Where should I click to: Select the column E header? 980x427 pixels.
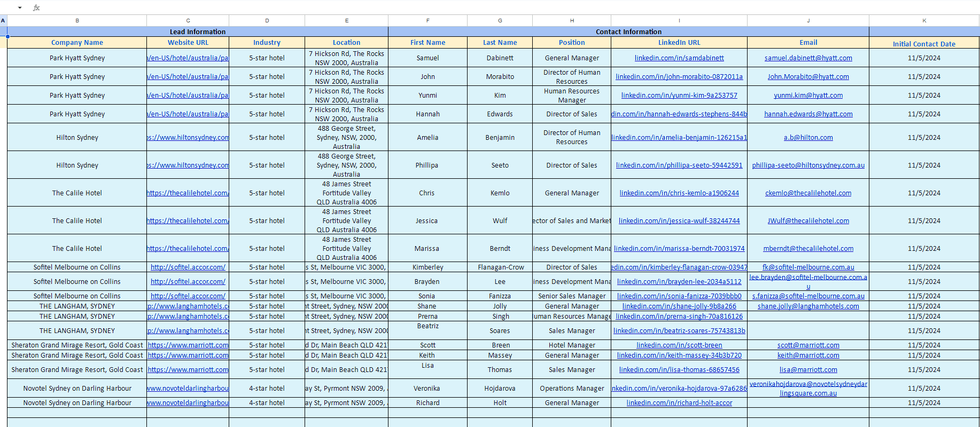tap(347, 20)
